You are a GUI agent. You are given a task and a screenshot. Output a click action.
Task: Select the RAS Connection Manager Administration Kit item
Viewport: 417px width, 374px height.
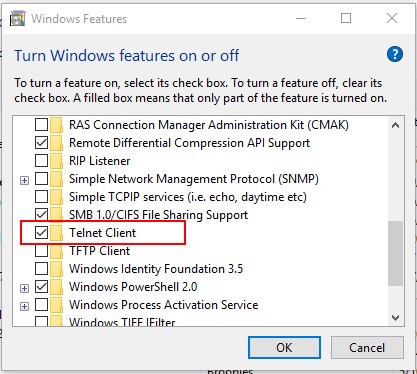click(x=209, y=125)
